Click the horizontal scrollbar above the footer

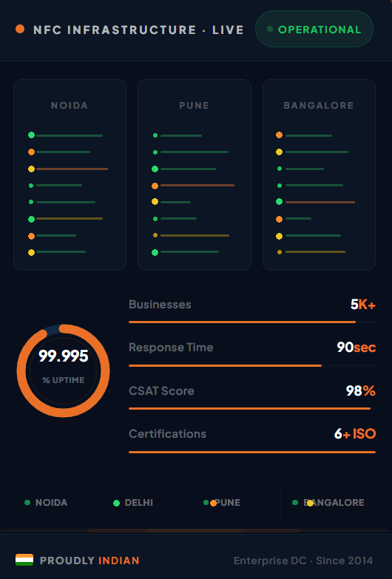[195, 531]
